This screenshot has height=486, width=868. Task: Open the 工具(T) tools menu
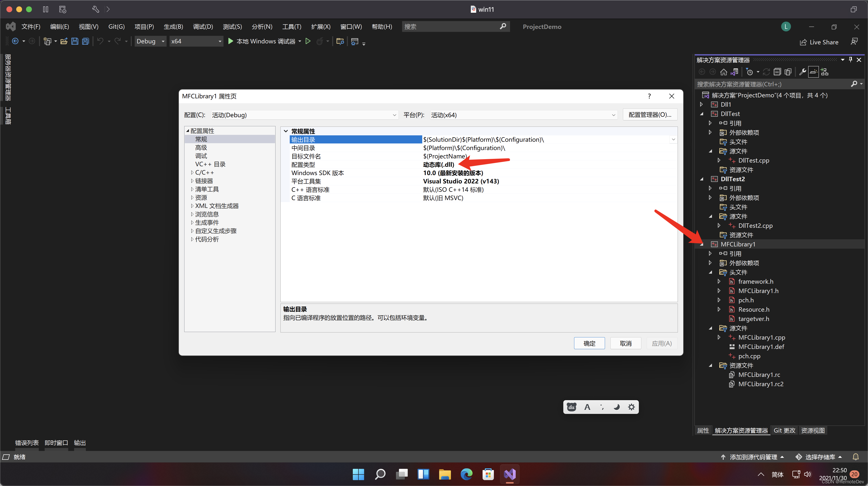[291, 27]
